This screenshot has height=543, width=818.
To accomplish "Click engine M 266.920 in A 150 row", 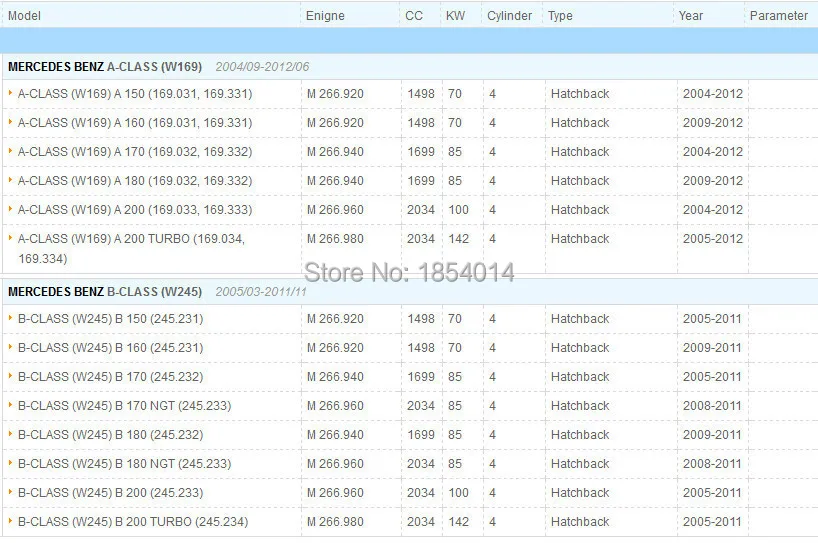I will [x=335, y=94].
